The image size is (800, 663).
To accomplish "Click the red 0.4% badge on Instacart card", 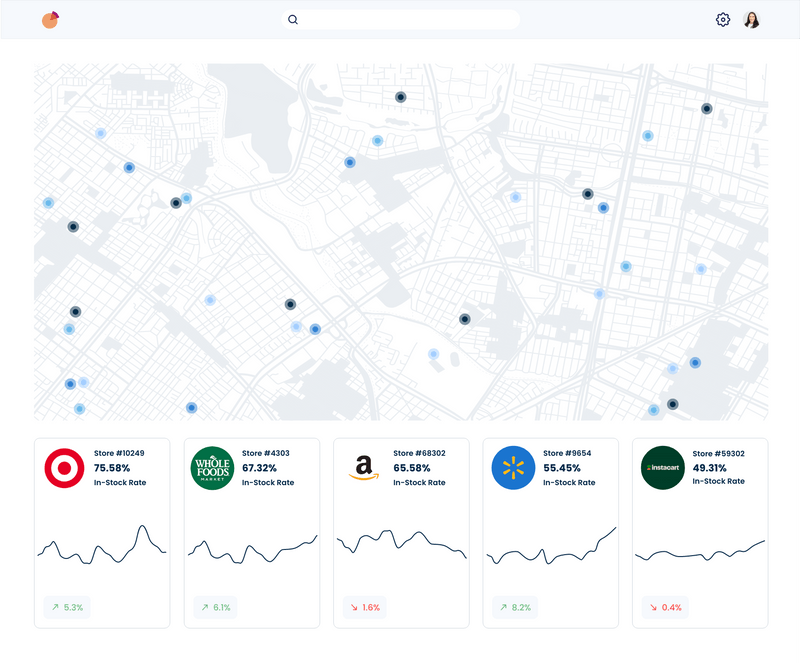I will click(x=665, y=607).
